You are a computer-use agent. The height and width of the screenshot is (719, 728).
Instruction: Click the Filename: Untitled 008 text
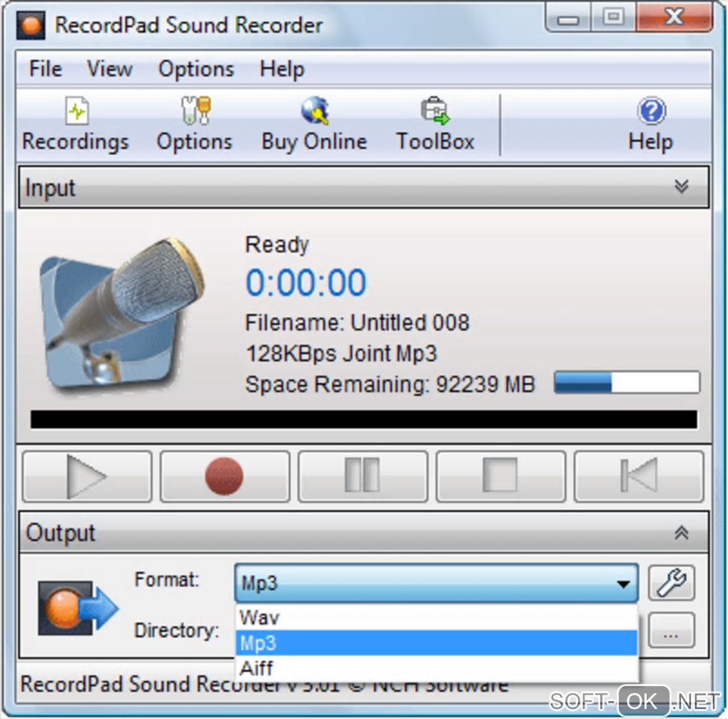click(357, 322)
